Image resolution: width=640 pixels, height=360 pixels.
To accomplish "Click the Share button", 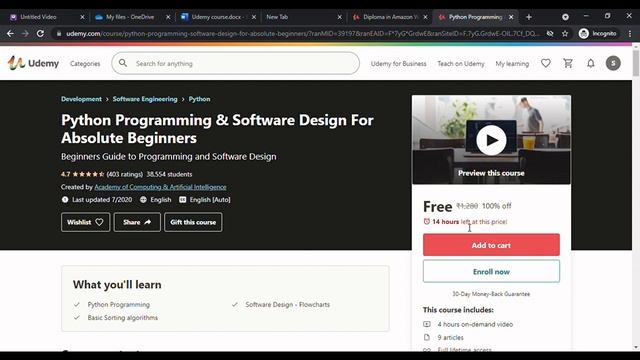I will [x=137, y=222].
